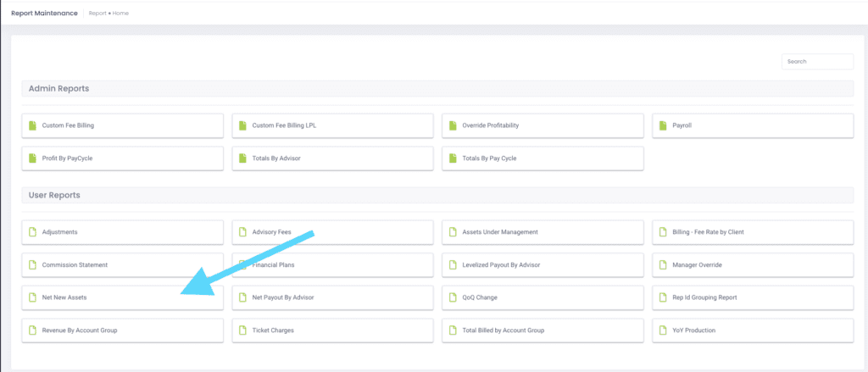The width and height of the screenshot is (868, 372).
Task: Click the YoY Production document icon
Action: coord(663,330)
